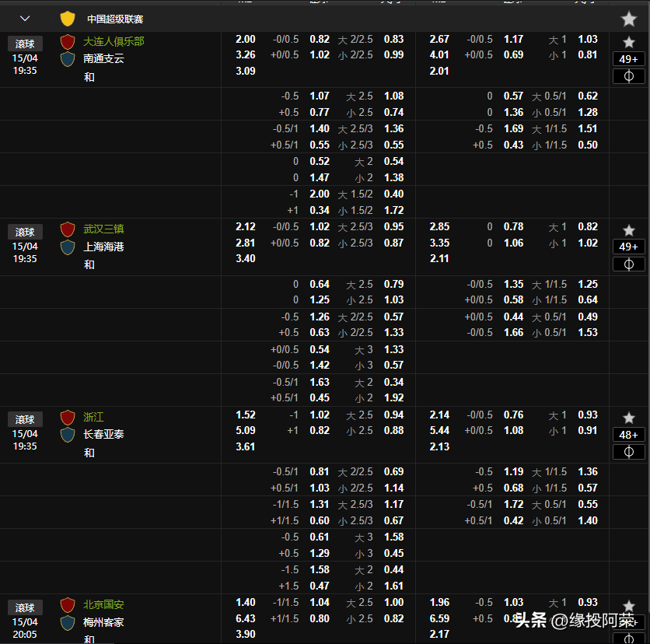650x644 pixels.
Task: Expand 48+ more markets for 浙江 match
Action: (628, 435)
